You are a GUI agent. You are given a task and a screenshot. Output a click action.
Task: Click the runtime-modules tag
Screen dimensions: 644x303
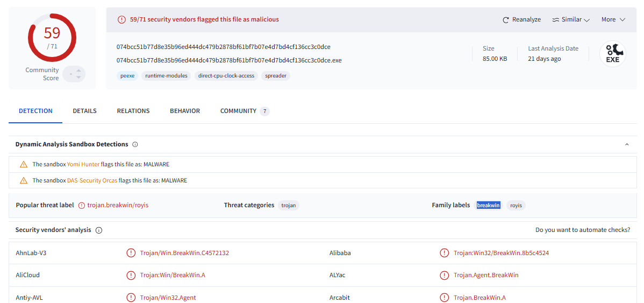166,76
